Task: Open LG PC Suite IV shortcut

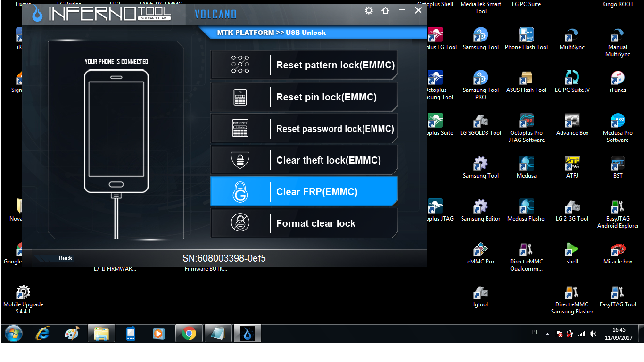Action: [x=572, y=81]
